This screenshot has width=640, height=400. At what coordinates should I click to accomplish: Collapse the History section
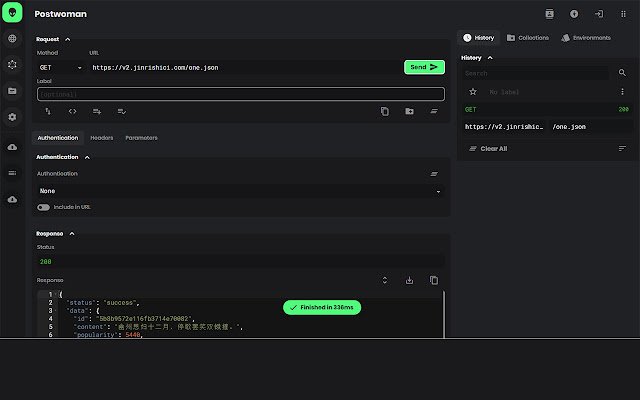[490, 58]
